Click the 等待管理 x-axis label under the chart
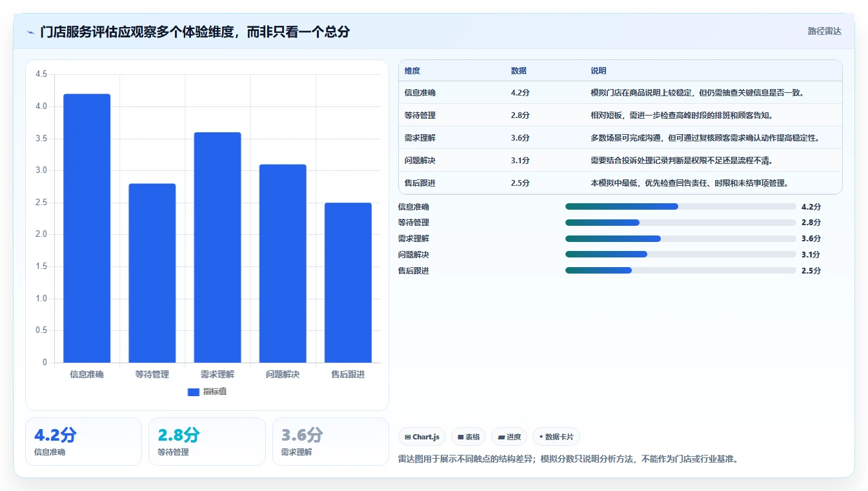The width and height of the screenshot is (868, 491). coord(152,374)
